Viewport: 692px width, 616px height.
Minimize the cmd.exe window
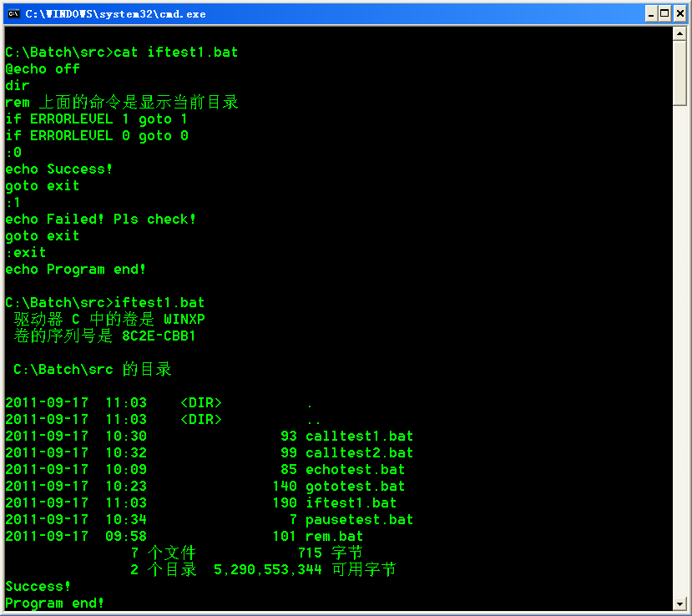click(651, 13)
